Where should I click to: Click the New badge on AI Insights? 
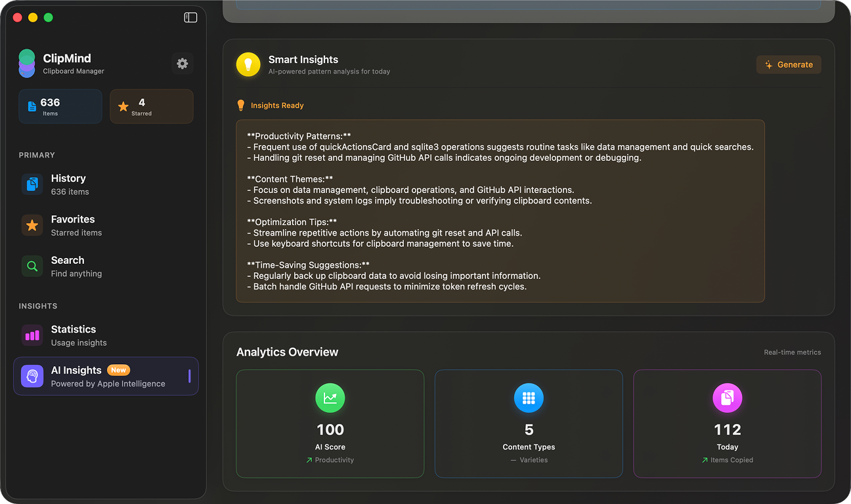pos(118,369)
